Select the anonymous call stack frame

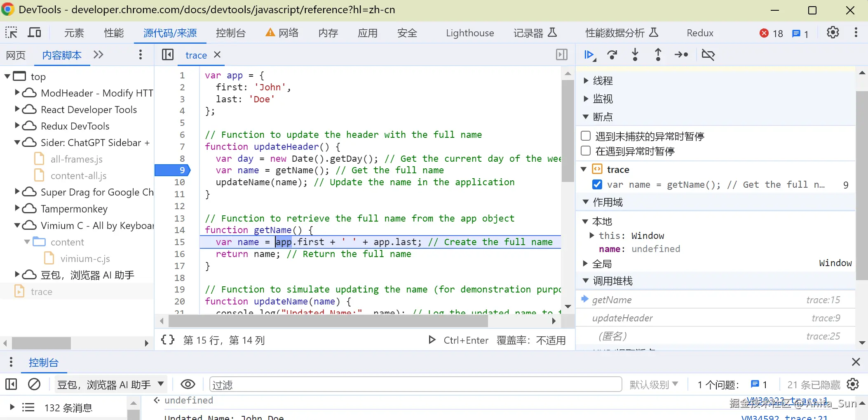tap(716, 336)
